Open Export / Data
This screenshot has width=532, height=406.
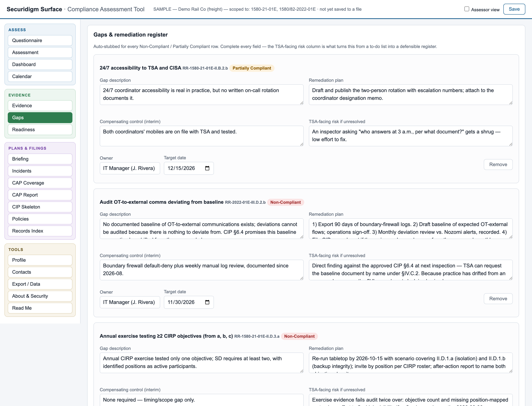coord(40,284)
